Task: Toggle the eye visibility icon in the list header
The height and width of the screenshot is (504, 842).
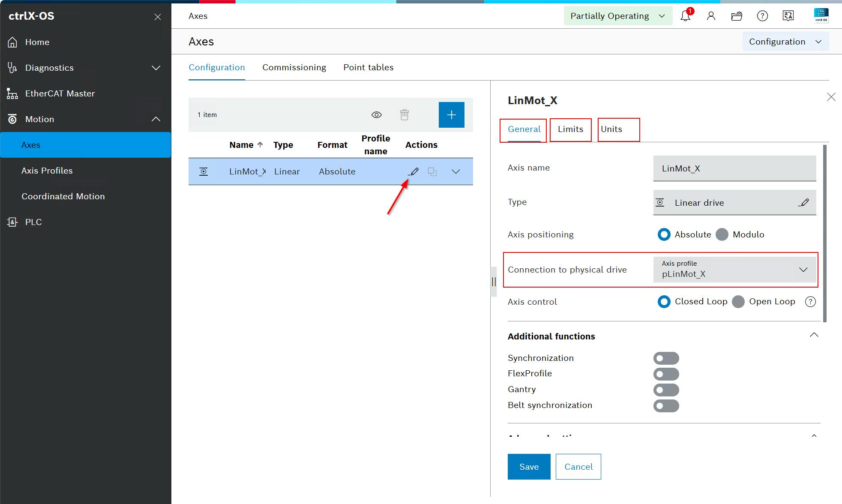Action: click(376, 115)
